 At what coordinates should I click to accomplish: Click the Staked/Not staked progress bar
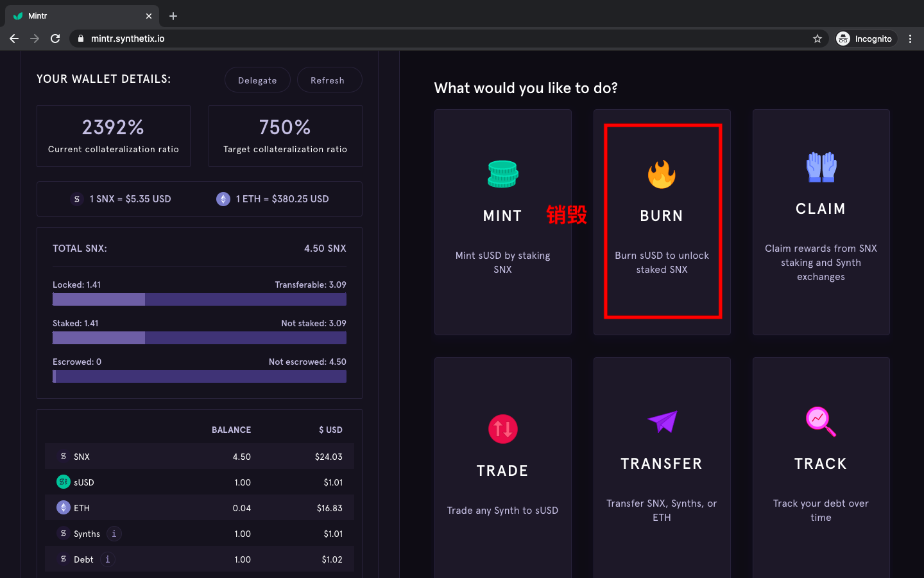200,338
